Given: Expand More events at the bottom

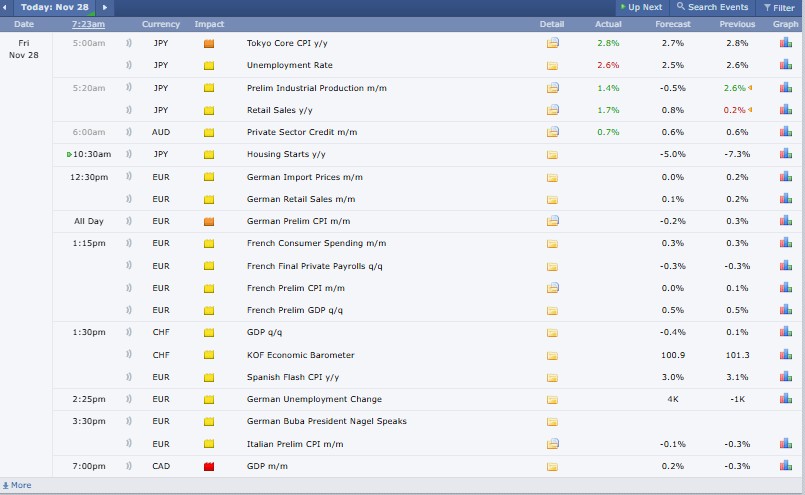Looking at the screenshot, I should [17, 485].
